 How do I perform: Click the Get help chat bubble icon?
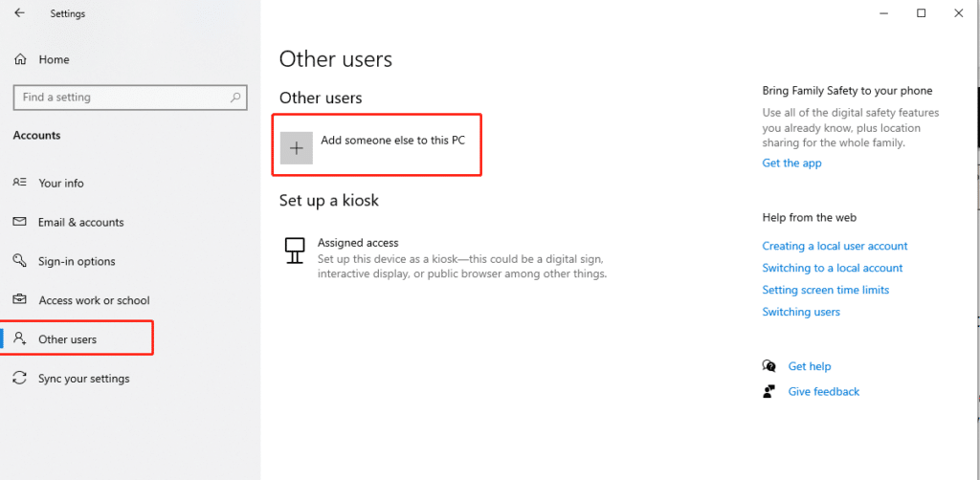(x=769, y=366)
